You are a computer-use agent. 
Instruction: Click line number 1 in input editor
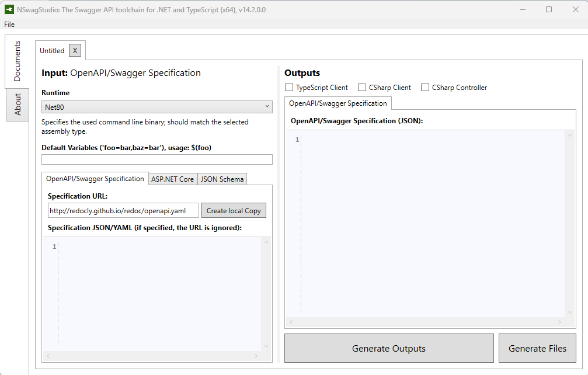(x=54, y=246)
